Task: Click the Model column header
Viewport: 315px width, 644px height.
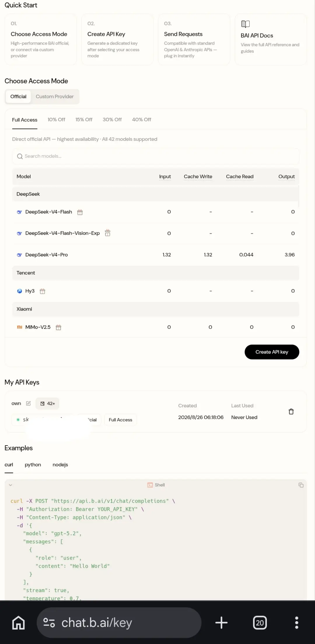Action: click(x=24, y=177)
